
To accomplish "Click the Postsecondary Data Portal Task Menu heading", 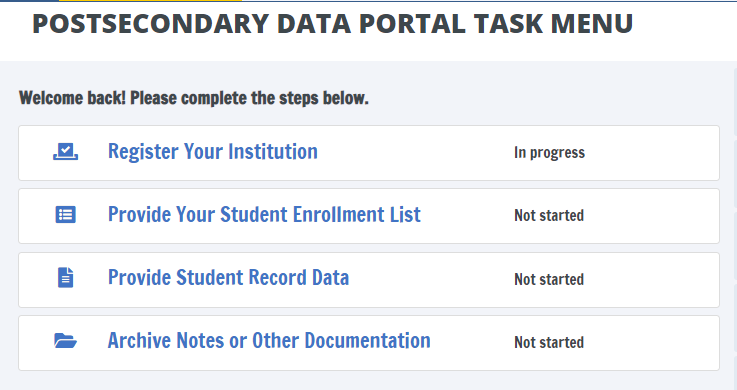I will coord(332,23).
